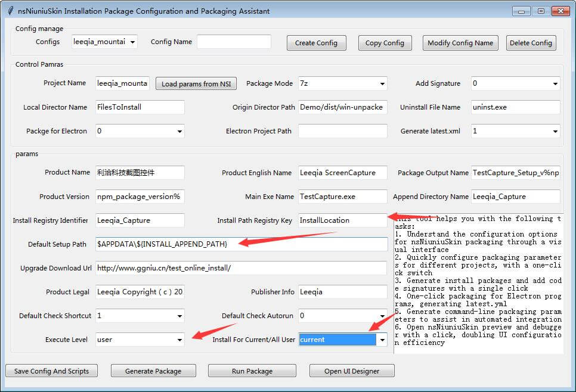Click the Uninstall File Name field

coord(515,107)
